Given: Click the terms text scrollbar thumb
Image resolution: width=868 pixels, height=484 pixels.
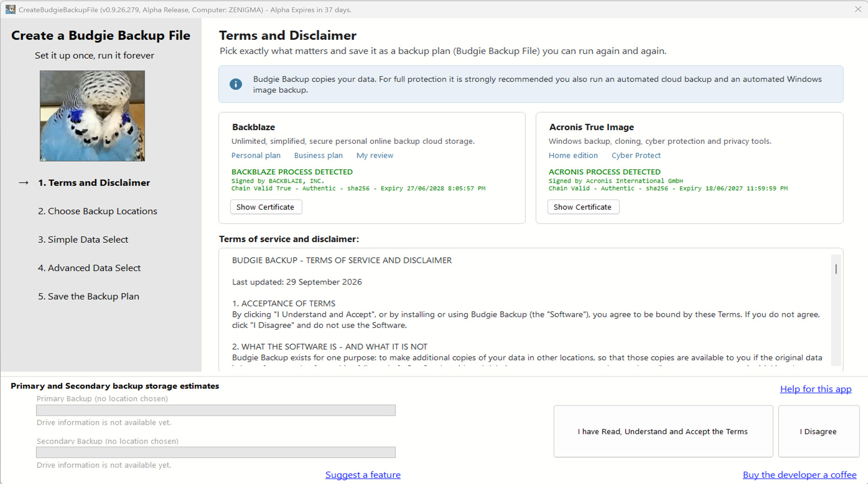Looking at the screenshot, I should click(x=836, y=268).
